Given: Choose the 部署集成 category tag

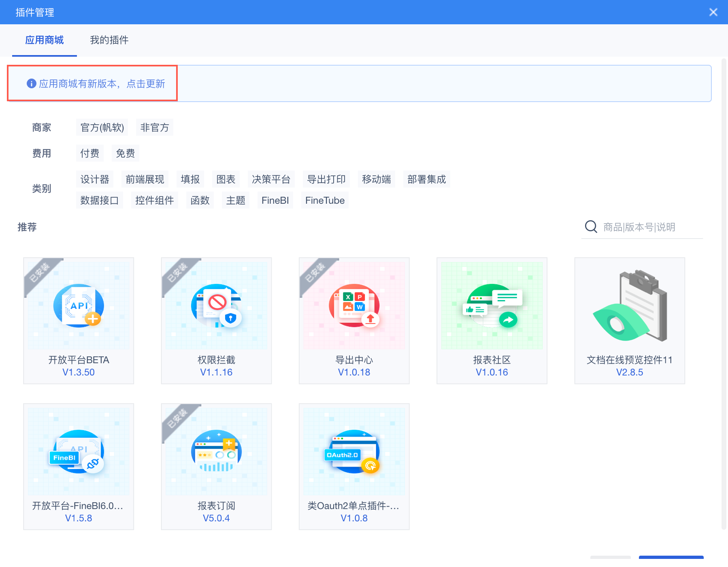Looking at the screenshot, I should click(427, 179).
